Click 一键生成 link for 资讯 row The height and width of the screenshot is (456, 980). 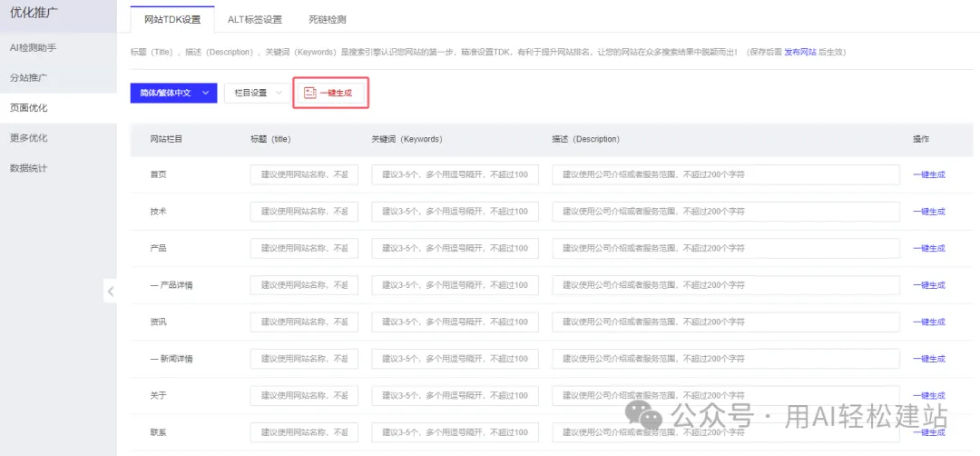(x=929, y=322)
